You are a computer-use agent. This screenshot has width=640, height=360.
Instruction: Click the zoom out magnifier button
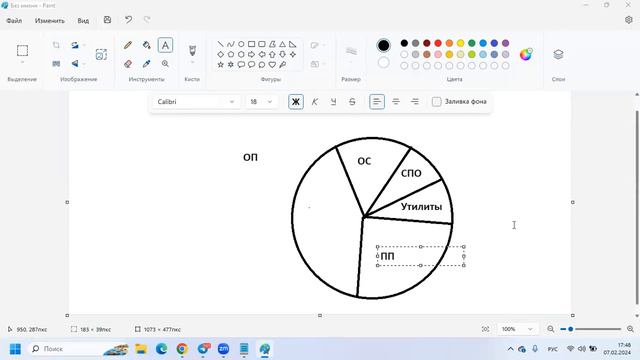click(x=551, y=329)
